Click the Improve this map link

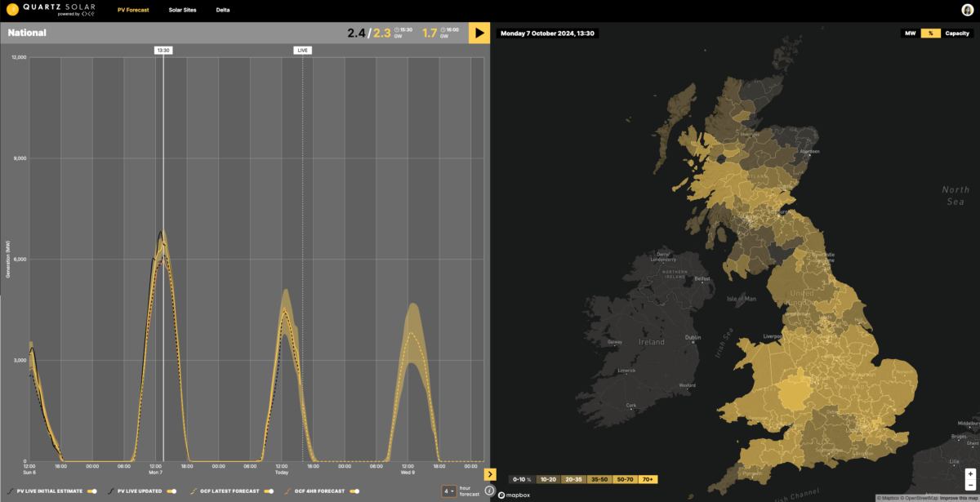click(x=958, y=497)
